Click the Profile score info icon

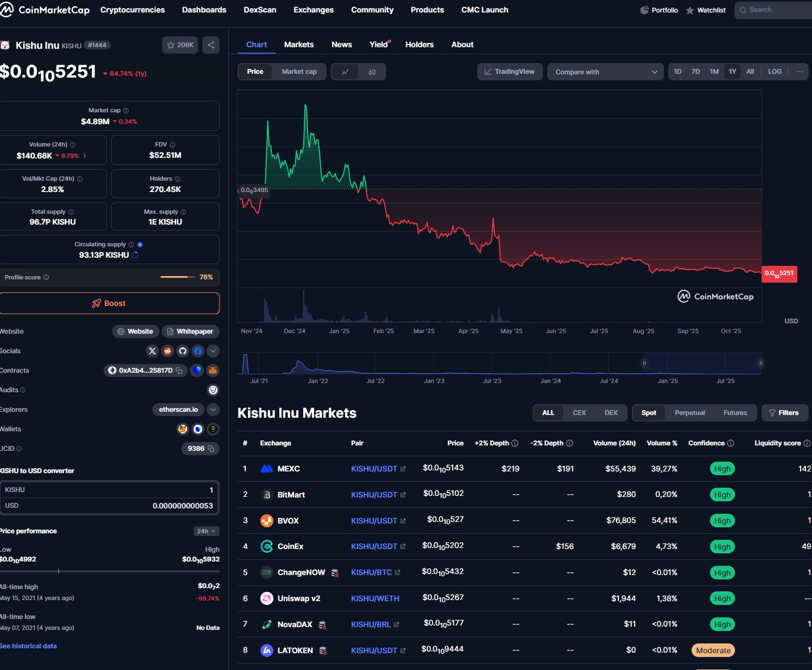(x=46, y=277)
